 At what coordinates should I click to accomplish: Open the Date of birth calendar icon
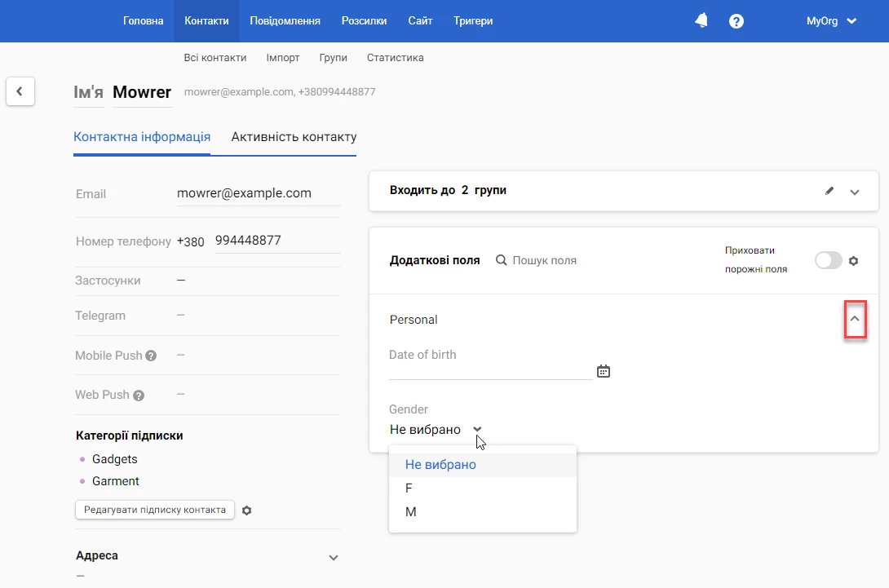click(604, 371)
